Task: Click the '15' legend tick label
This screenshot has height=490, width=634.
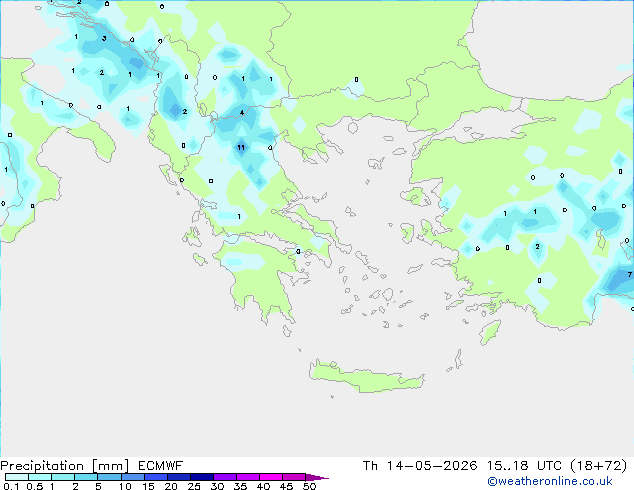Action: (x=148, y=486)
